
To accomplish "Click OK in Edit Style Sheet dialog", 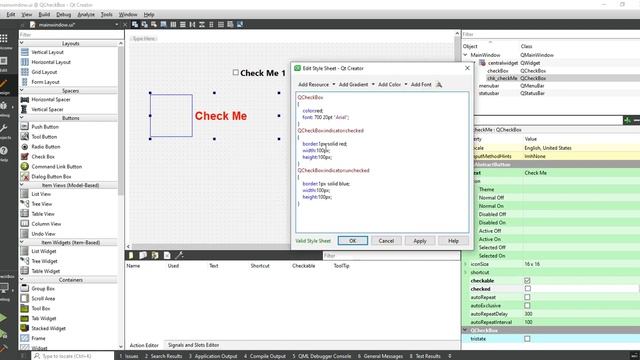I will (353, 241).
